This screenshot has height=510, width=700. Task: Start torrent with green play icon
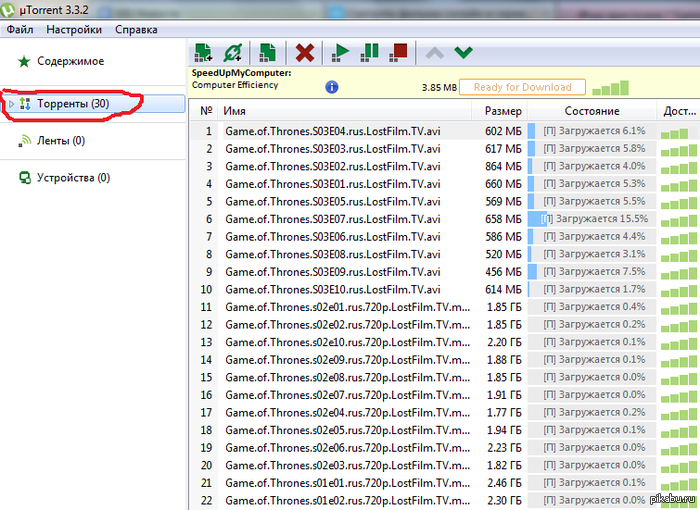point(341,52)
